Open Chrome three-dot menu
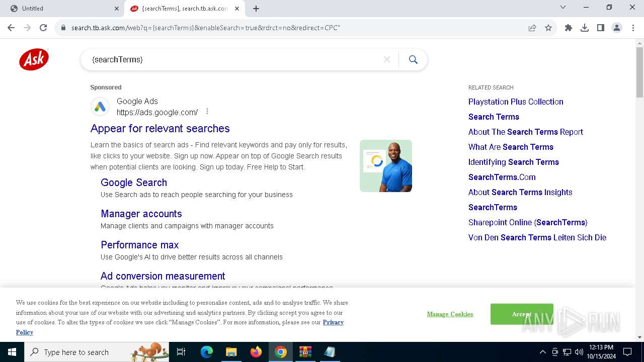Image resolution: width=644 pixels, height=362 pixels. click(x=633, y=28)
